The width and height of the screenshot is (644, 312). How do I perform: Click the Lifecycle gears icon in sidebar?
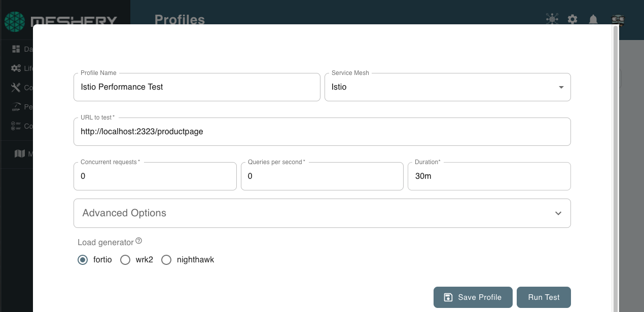point(16,68)
